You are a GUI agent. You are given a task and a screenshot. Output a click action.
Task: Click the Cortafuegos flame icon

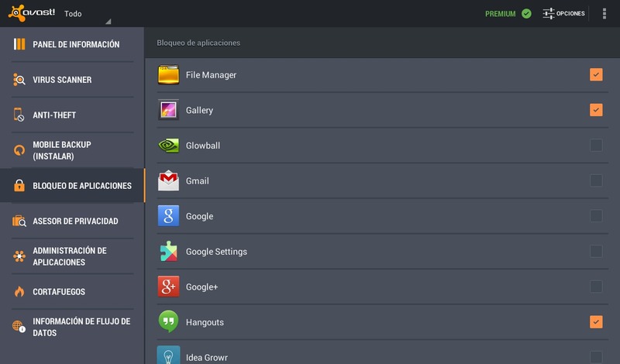click(x=19, y=291)
